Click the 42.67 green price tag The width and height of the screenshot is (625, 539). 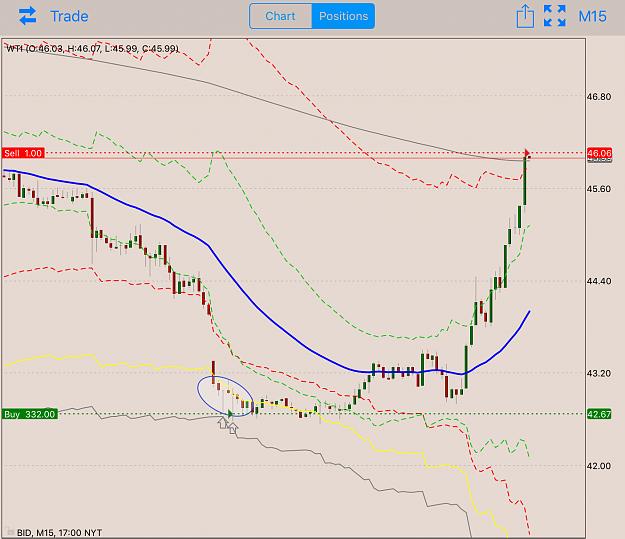click(x=599, y=414)
